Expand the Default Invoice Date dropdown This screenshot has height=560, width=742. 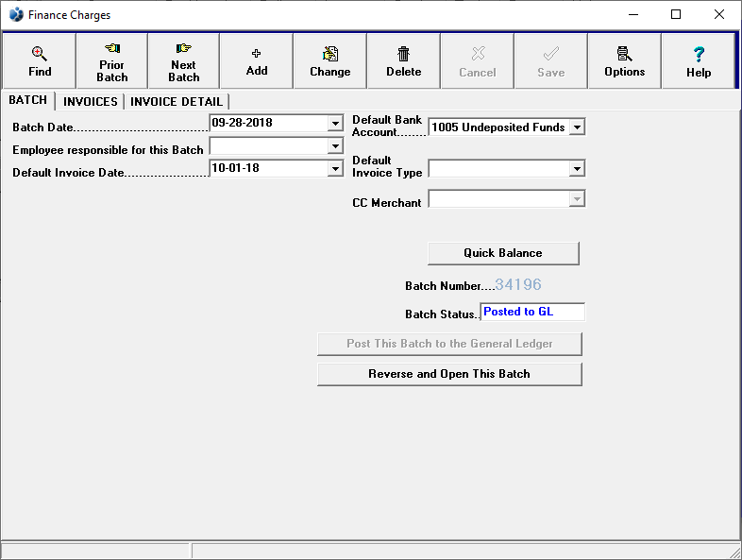click(335, 169)
